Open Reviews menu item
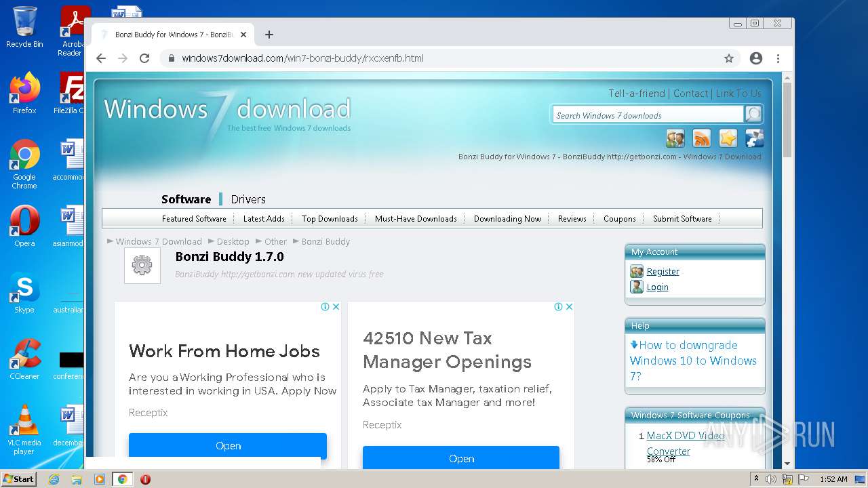Viewport: 868px width, 488px height. [x=572, y=219]
